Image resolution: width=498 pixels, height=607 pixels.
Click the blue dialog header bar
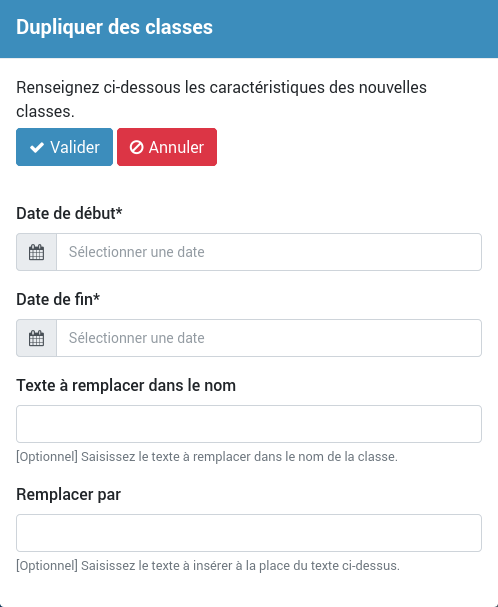tap(249, 29)
